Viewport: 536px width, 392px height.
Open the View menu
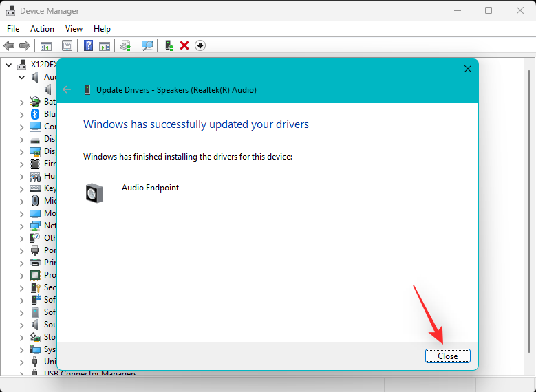click(x=74, y=29)
